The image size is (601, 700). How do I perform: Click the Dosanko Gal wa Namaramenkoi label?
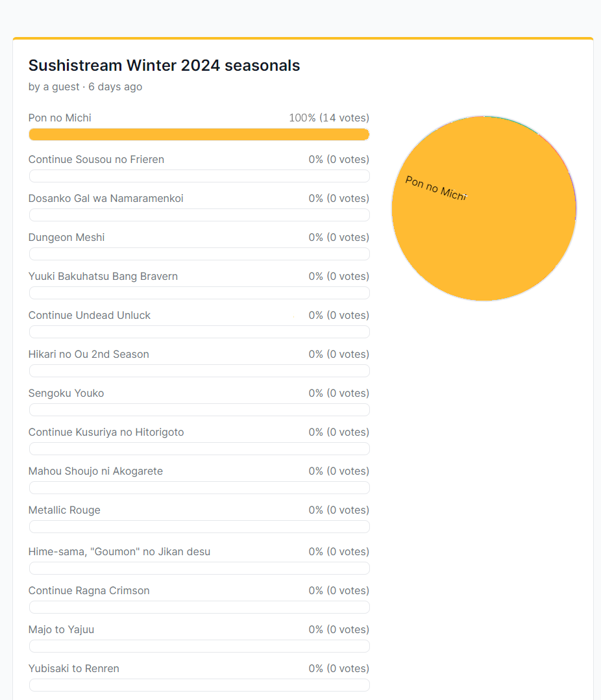click(x=106, y=199)
